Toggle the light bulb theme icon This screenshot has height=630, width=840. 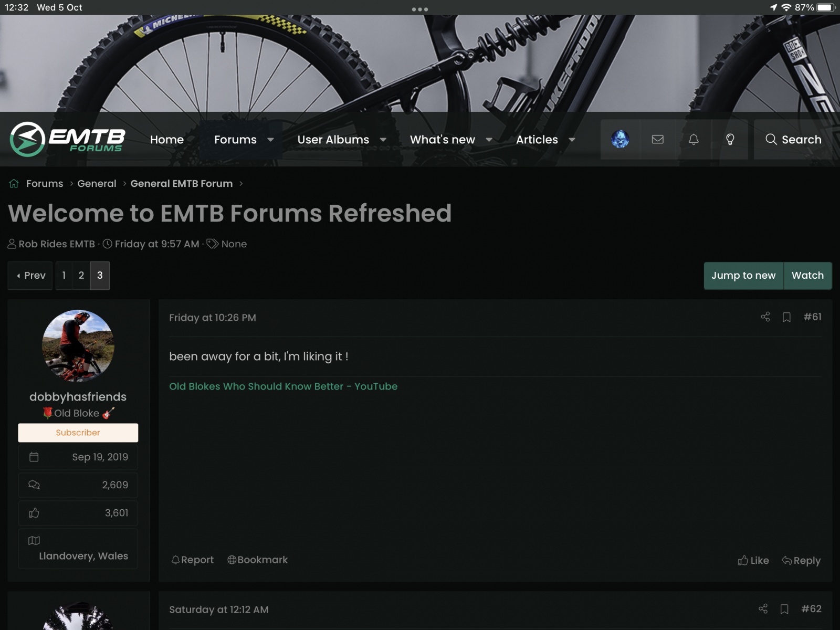click(730, 139)
